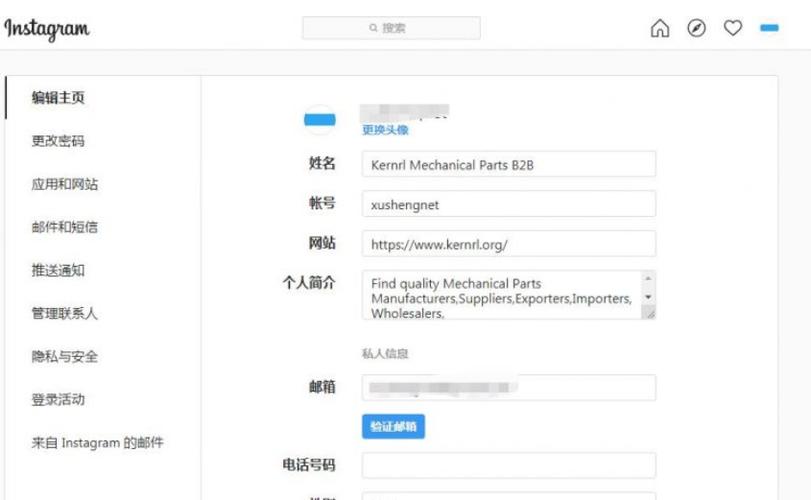The height and width of the screenshot is (500, 811).
Task: Open 更改密码 settings
Action: coord(58,141)
